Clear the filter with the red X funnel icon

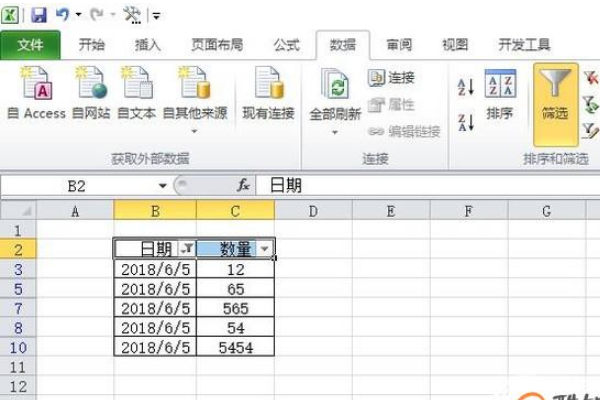tap(591, 78)
